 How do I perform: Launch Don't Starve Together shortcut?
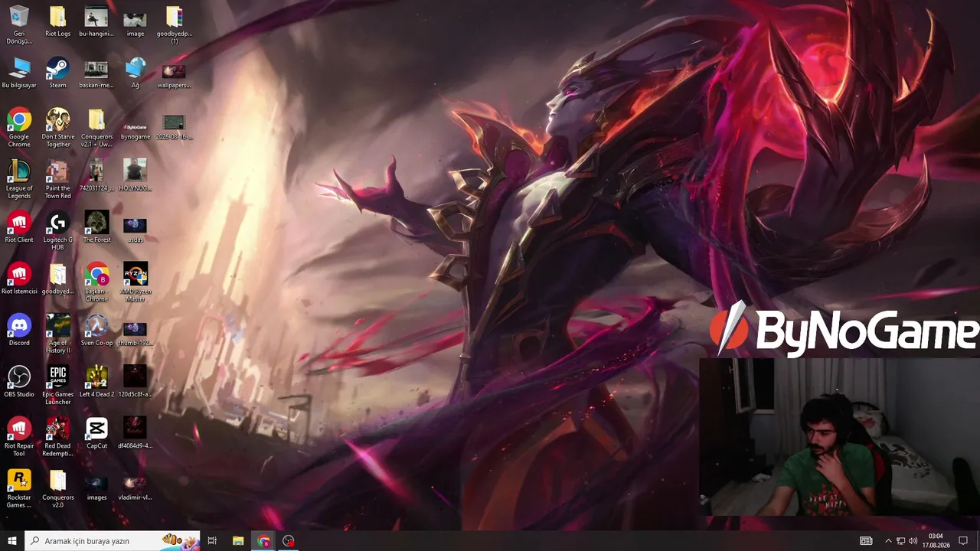click(57, 120)
